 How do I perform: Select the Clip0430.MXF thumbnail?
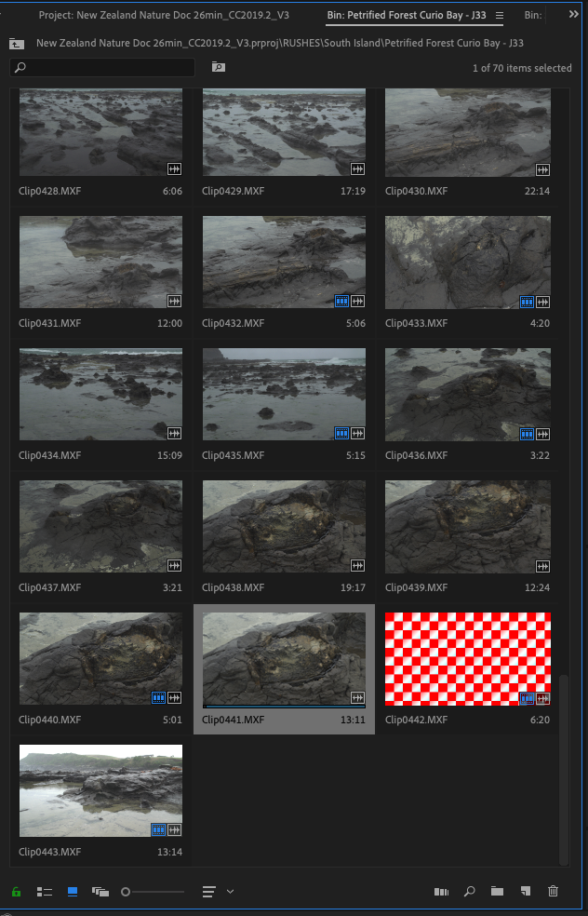click(x=468, y=132)
